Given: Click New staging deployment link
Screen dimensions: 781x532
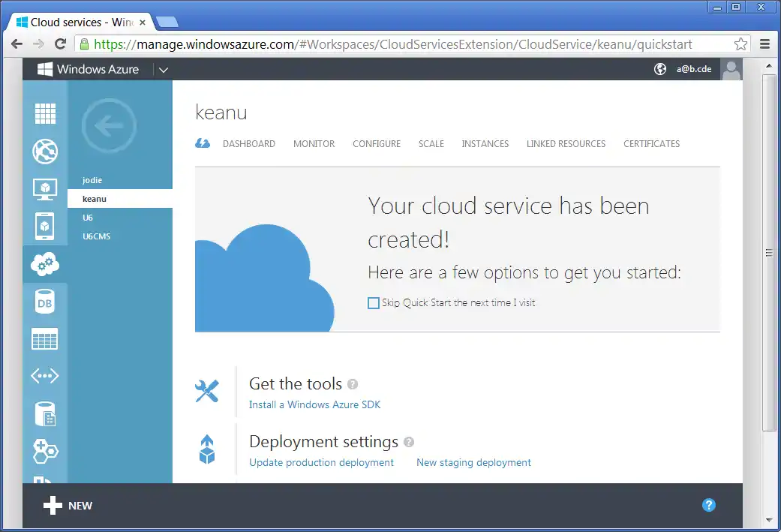Looking at the screenshot, I should tap(473, 463).
